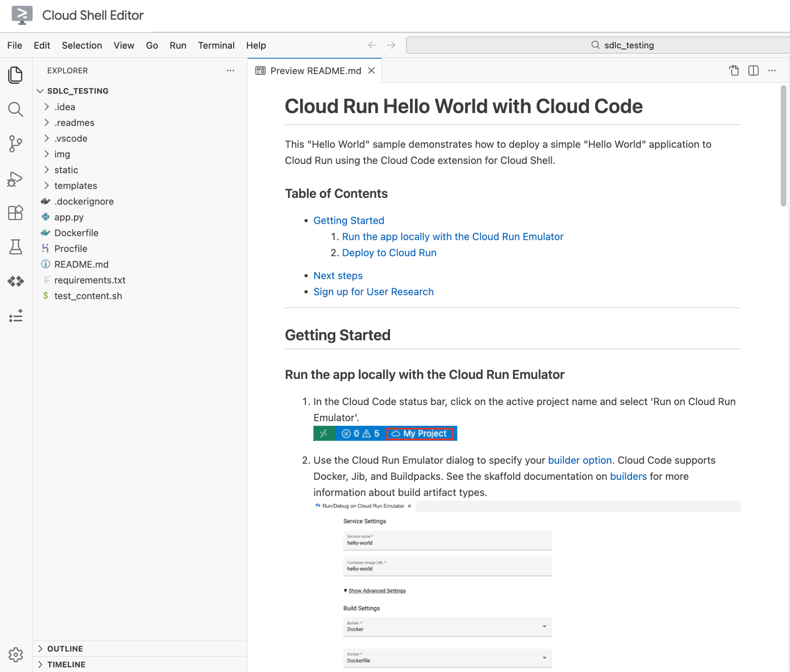Open the Procfile
This screenshot has width=790, height=672.
point(140,249)
